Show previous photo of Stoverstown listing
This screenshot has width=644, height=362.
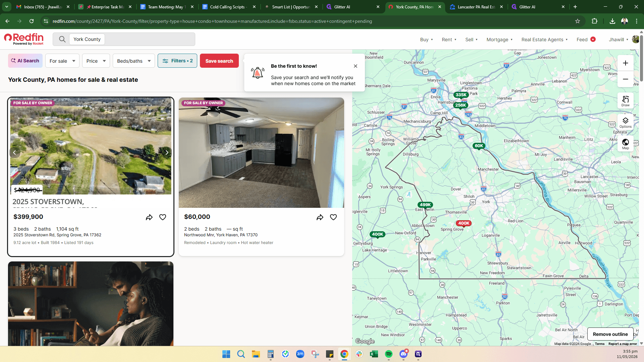(x=14, y=153)
